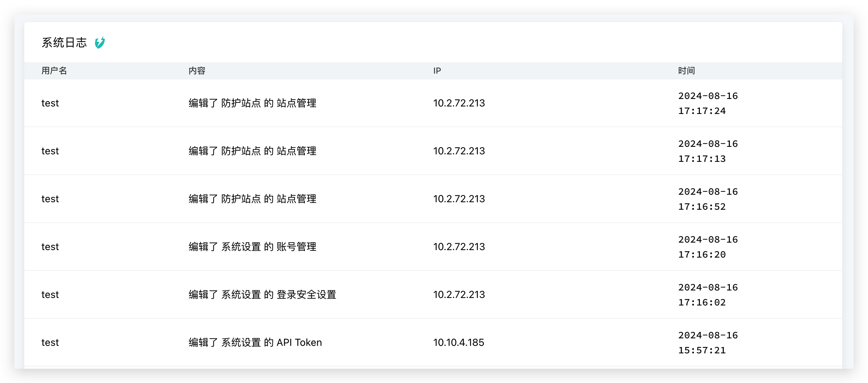The width and height of the screenshot is (868, 383).
Task: Click the 系统日志 title text
Action: pyautogui.click(x=64, y=43)
